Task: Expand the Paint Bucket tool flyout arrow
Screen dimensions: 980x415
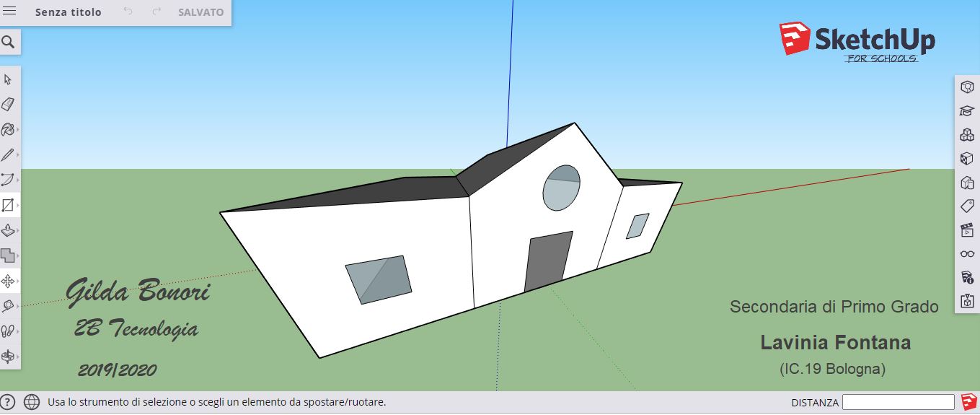Action: click(x=17, y=130)
